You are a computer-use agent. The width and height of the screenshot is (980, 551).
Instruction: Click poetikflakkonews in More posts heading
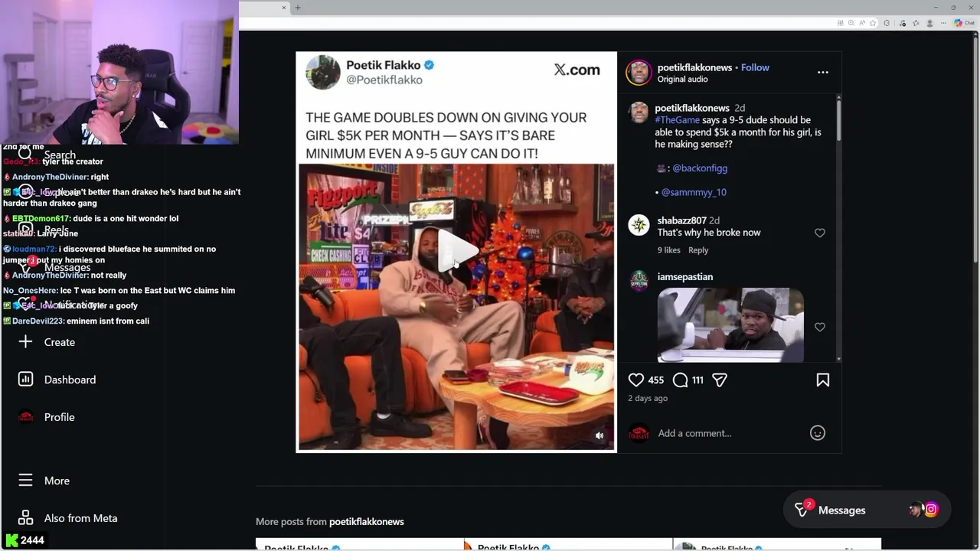(366, 522)
